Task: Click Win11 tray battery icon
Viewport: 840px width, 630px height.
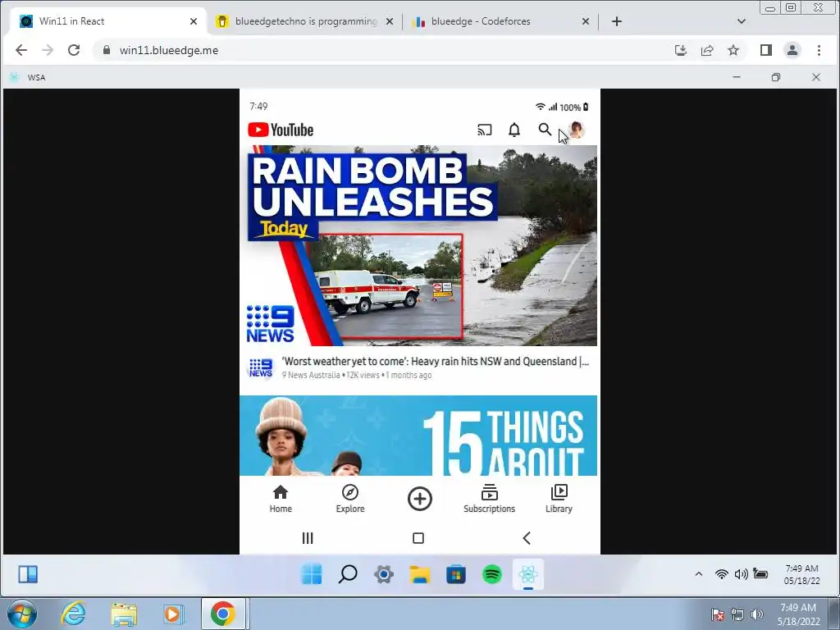Action: (760, 573)
